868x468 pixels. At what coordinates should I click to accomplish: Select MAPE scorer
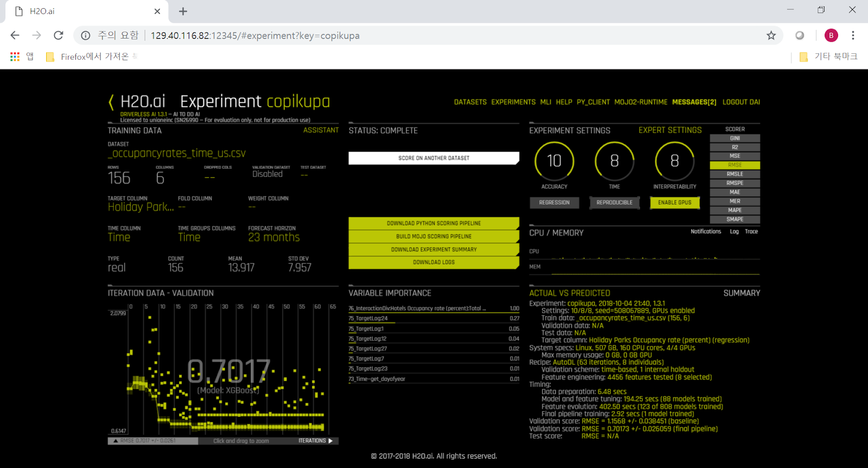[x=735, y=210]
